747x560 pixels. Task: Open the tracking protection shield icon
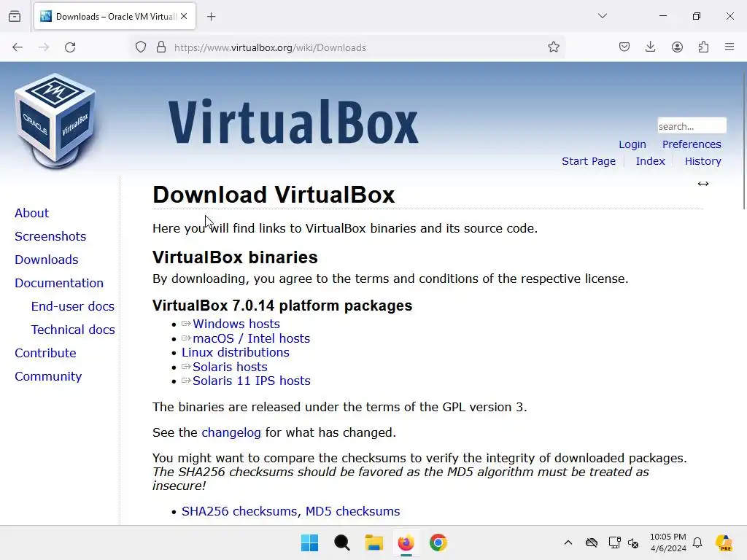(x=141, y=47)
